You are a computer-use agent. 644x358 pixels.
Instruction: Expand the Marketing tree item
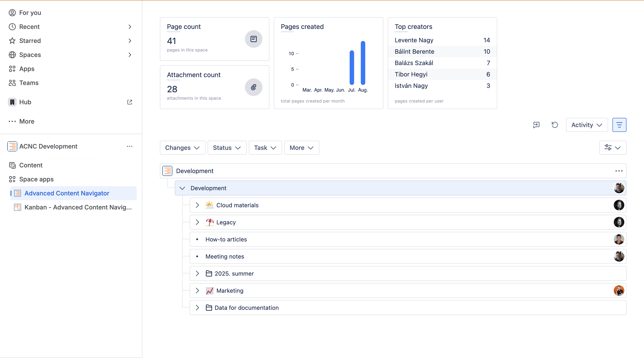[197, 291]
